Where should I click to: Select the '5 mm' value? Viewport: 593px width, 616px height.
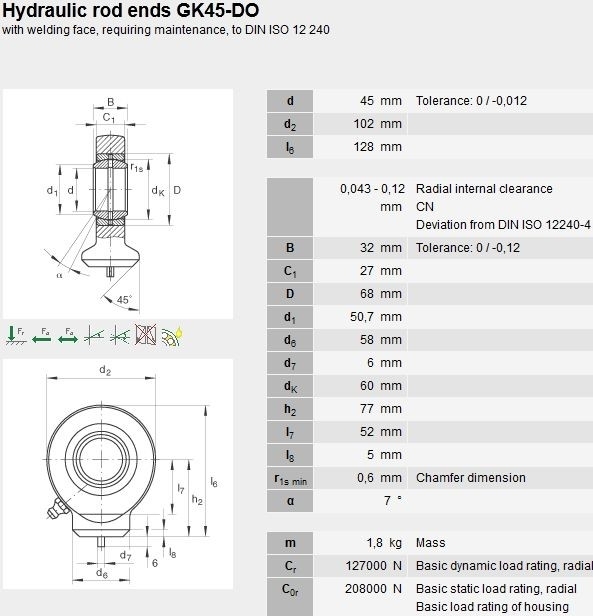pyautogui.click(x=384, y=455)
